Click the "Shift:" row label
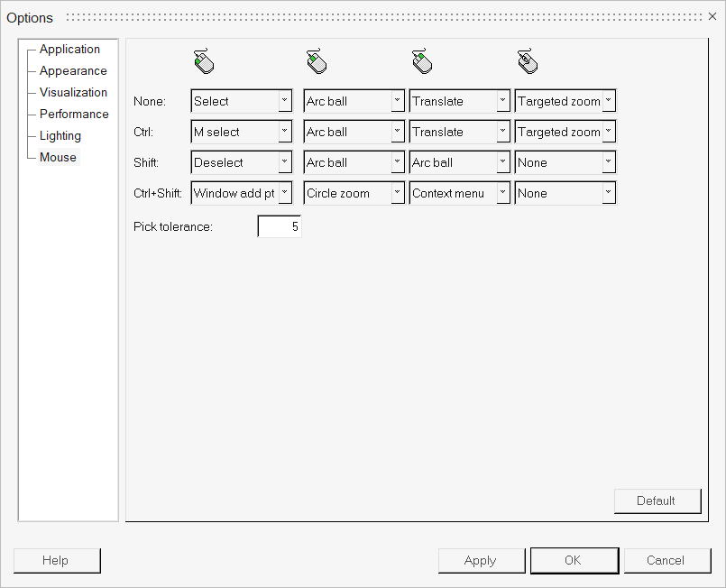726x588 pixels. pos(146,162)
